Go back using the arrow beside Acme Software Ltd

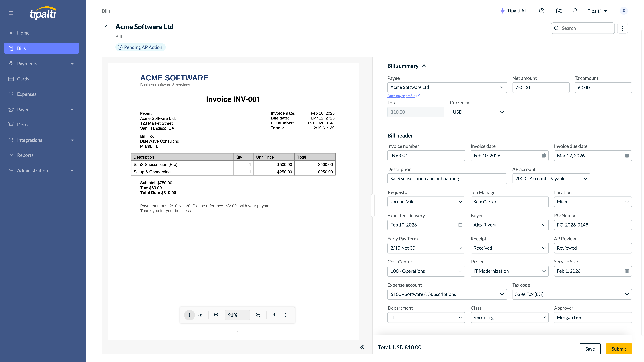[107, 27]
